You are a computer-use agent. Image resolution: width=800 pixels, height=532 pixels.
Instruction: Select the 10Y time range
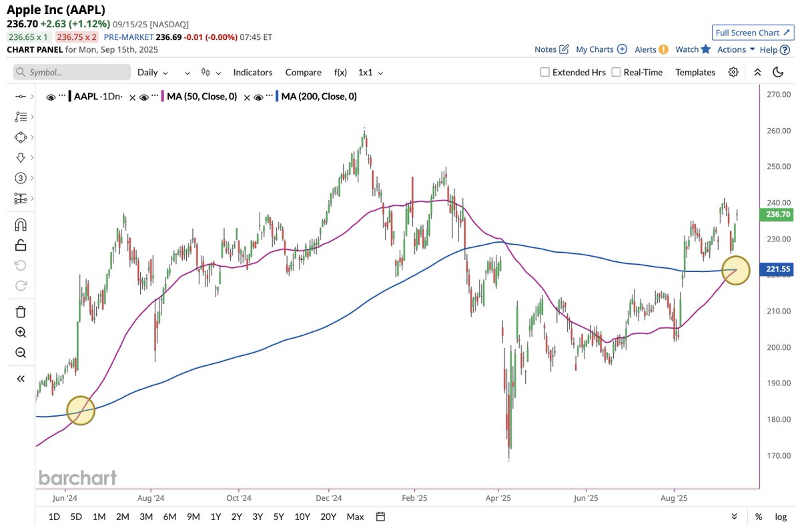[302, 517]
